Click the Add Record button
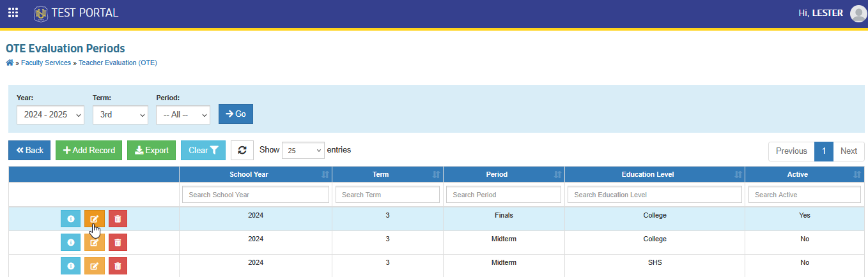This screenshot has width=868, height=277. pos(89,151)
